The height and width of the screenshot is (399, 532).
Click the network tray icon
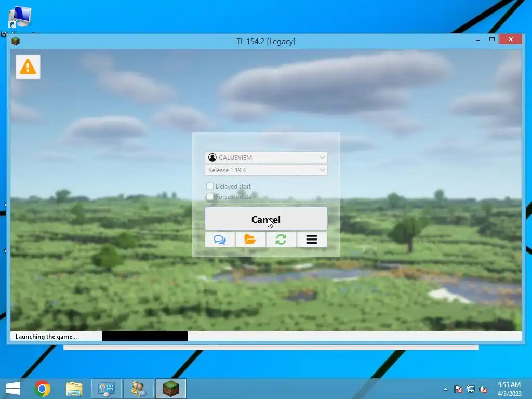471,389
